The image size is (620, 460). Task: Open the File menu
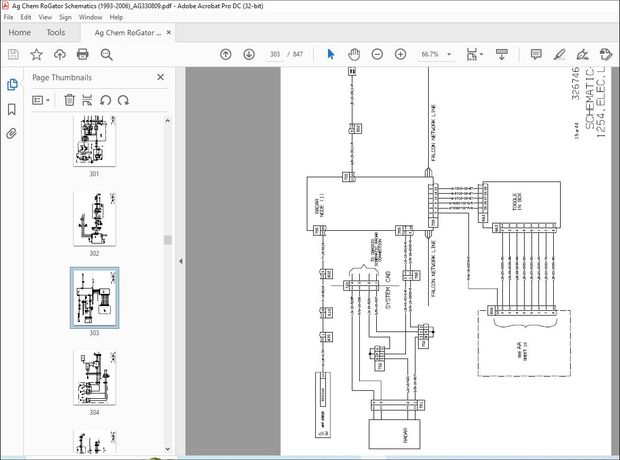8,17
